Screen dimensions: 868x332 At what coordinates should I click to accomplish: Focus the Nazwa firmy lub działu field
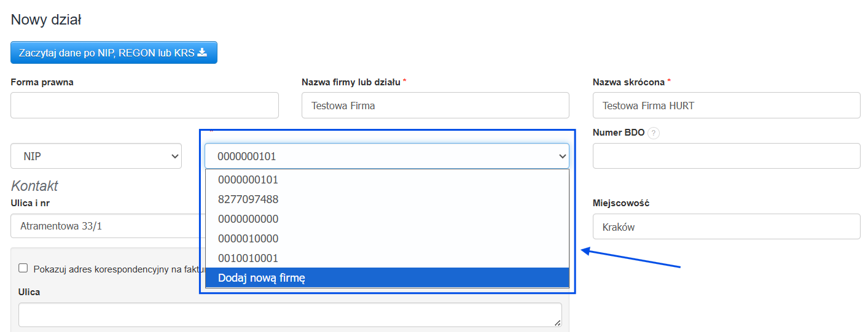click(x=435, y=106)
